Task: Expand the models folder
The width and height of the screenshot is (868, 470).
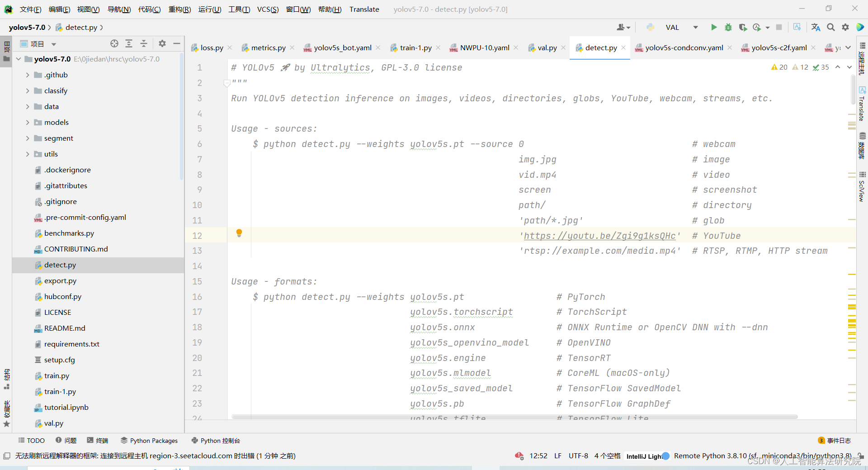Action: (x=28, y=122)
